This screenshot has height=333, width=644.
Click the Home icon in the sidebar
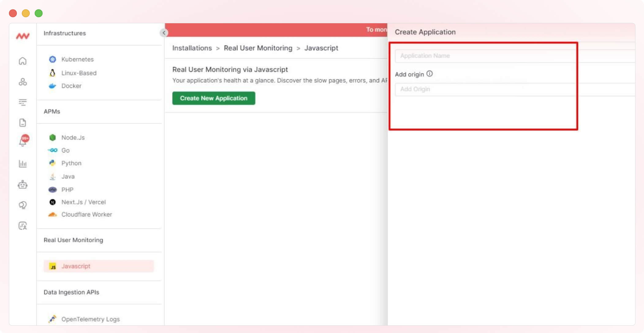pyautogui.click(x=23, y=61)
